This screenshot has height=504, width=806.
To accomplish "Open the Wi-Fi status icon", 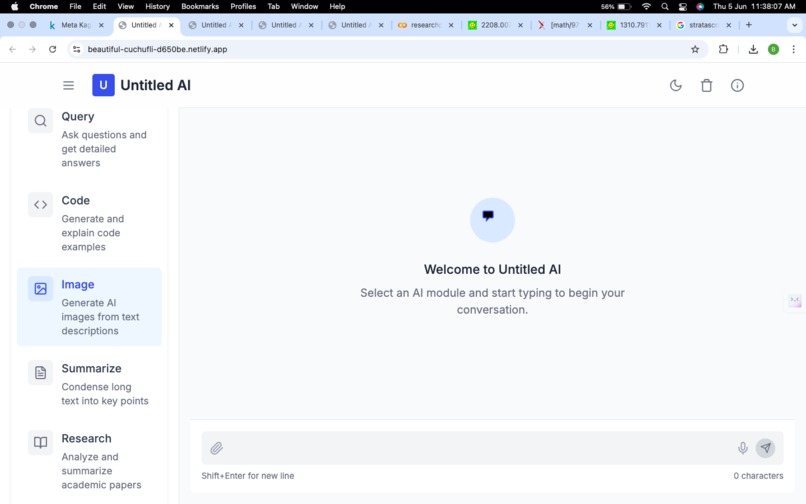I will (647, 6).
